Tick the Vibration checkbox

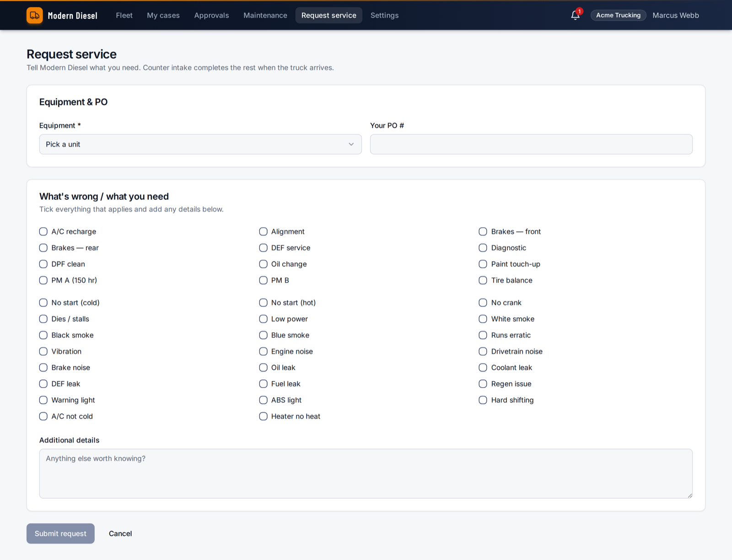click(x=43, y=351)
